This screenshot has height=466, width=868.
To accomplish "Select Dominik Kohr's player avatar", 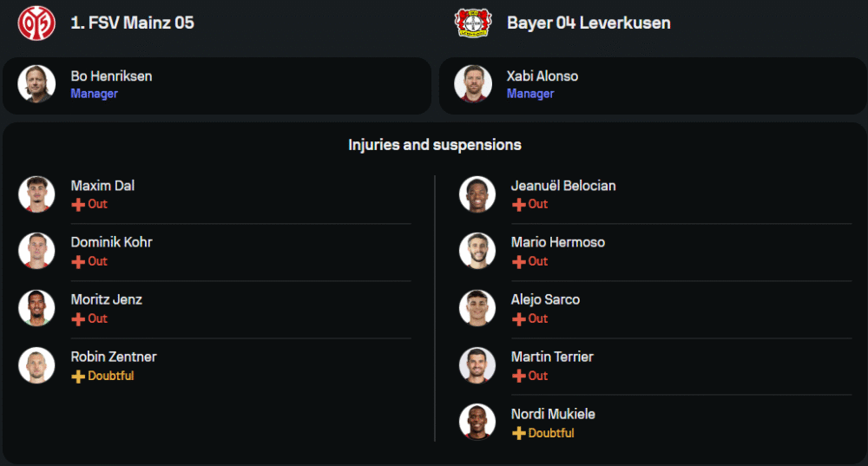I will click(x=36, y=251).
